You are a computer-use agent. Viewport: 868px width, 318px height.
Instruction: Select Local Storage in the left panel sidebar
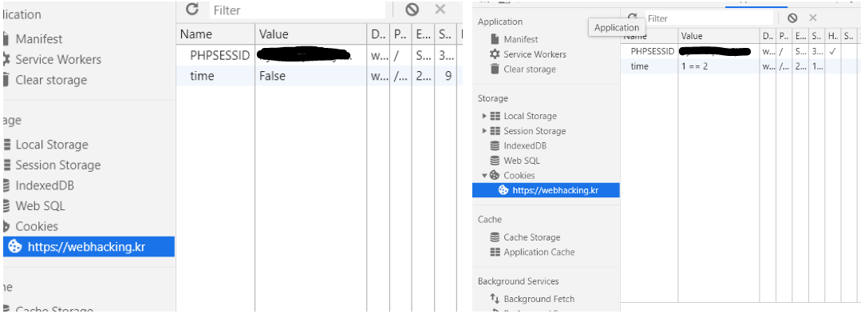point(52,145)
